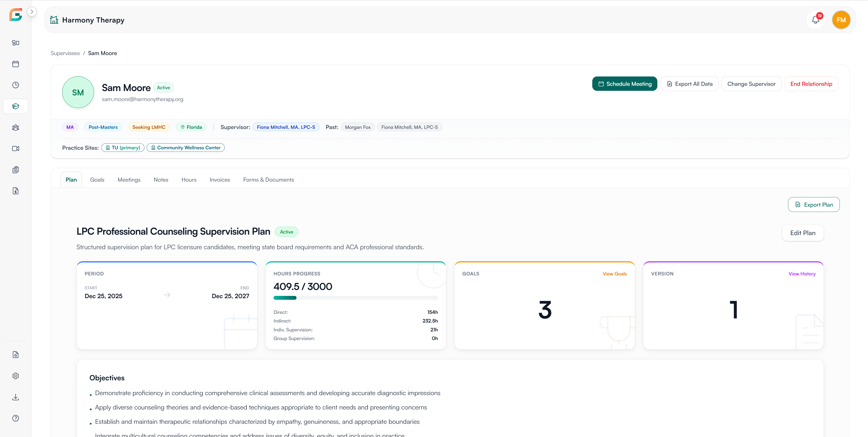Image resolution: width=868 pixels, height=437 pixels.
Task: Switch to the Goals tab
Action: [x=97, y=180]
